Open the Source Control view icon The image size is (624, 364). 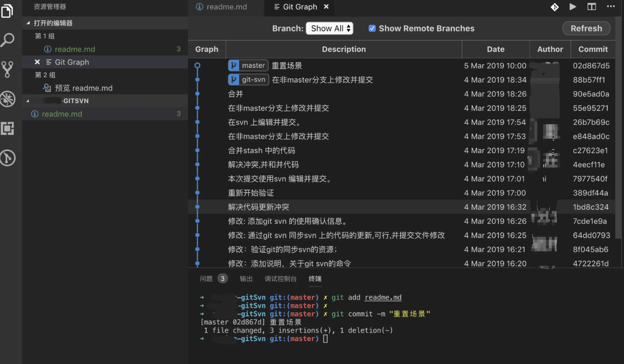coord(7,69)
